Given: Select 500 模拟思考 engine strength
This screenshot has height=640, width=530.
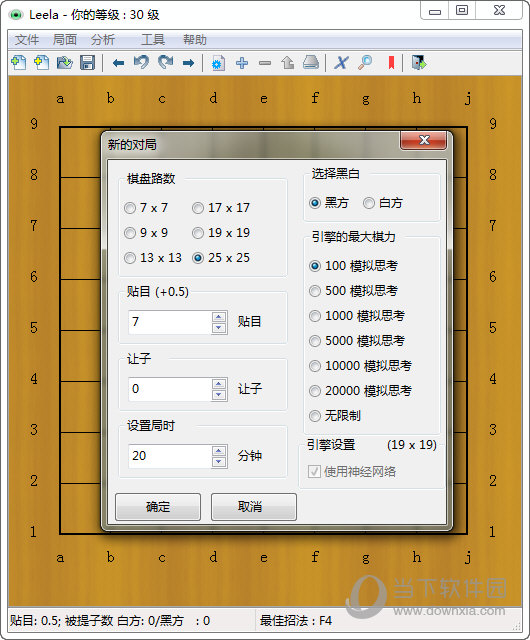Looking at the screenshot, I should point(353,291).
